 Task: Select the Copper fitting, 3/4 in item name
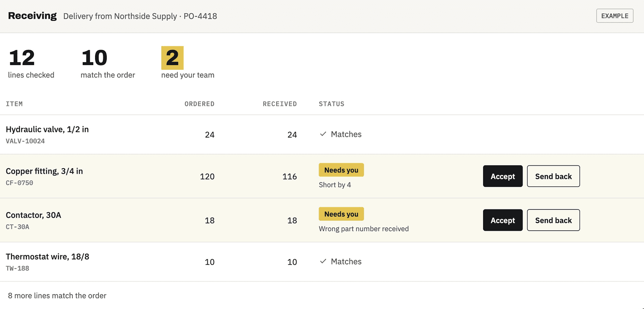pyautogui.click(x=44, y=171)
